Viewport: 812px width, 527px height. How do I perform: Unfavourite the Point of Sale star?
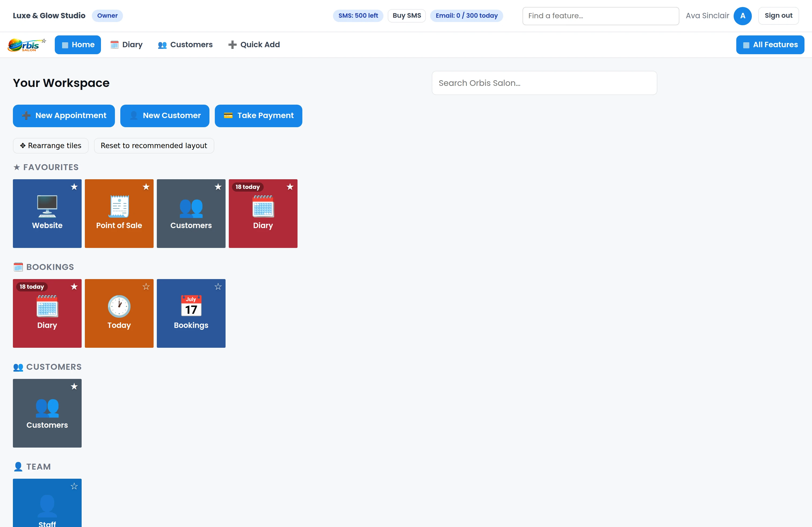146,187
